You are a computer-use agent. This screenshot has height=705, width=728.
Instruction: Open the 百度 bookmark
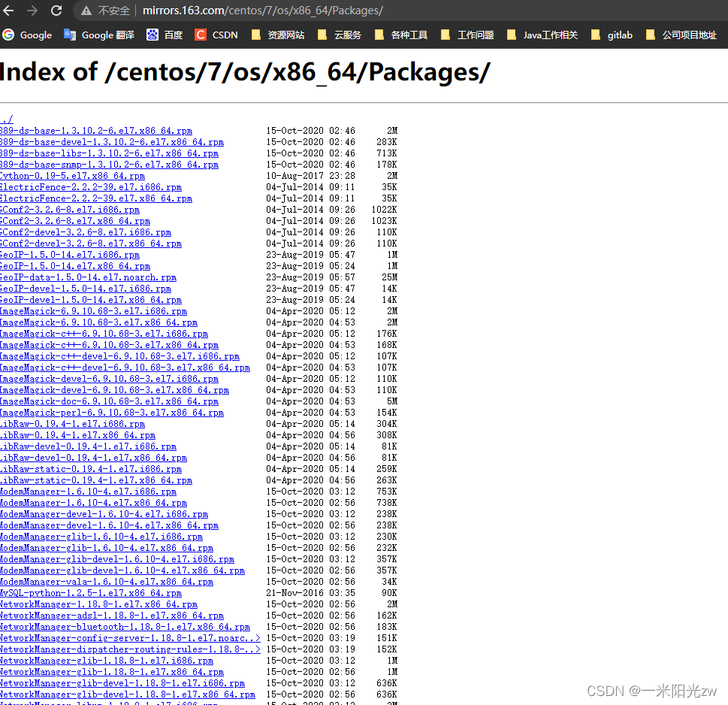tap(165, 35)
